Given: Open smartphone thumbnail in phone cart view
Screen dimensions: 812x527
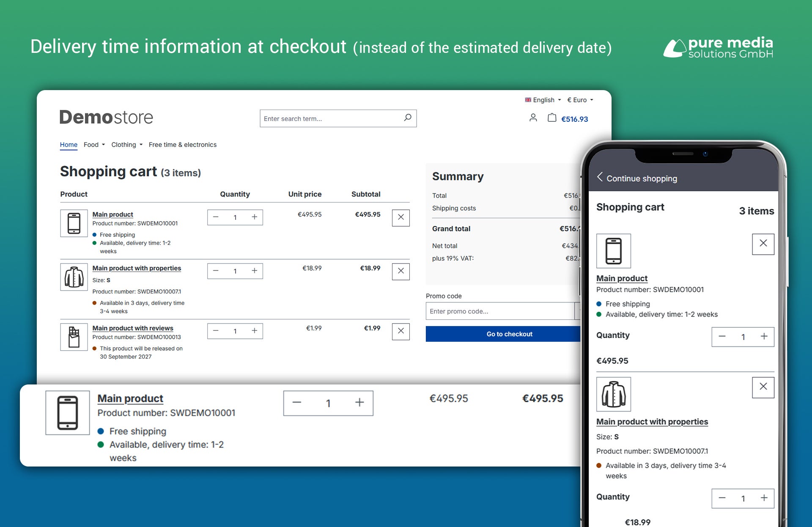Looking at the screenshot, I should [614, 251].
